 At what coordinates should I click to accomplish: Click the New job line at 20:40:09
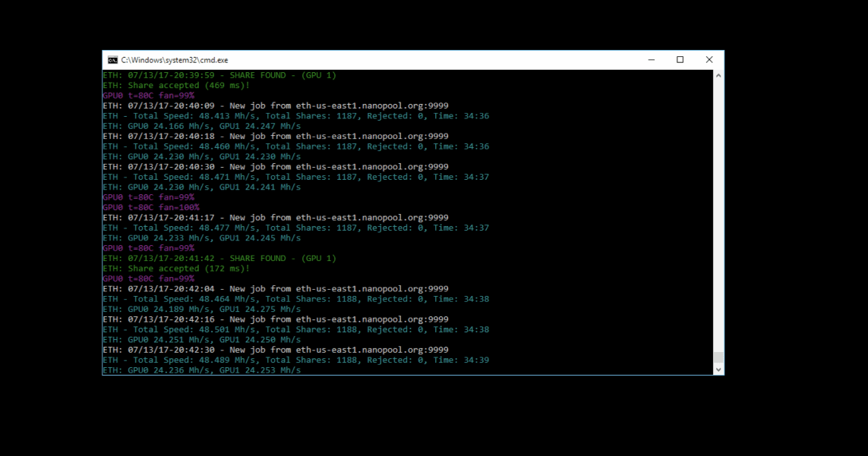[x=275, y=106]
